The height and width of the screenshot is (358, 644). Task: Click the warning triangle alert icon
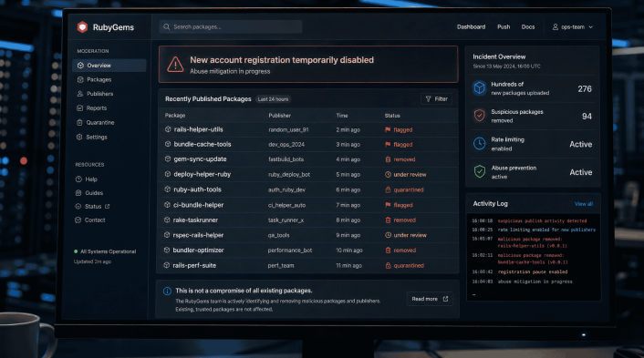[175, 65]
